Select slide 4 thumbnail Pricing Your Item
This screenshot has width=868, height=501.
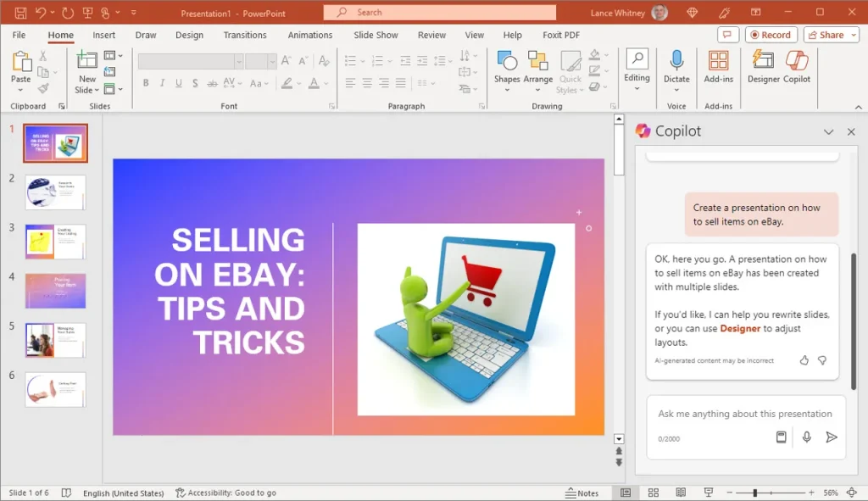pos(55,291)
